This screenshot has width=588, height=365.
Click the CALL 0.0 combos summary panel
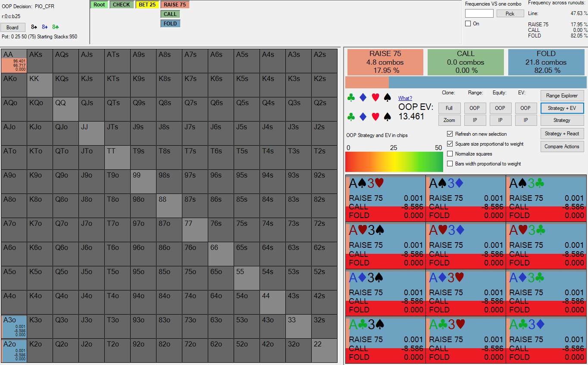point(466,62)
